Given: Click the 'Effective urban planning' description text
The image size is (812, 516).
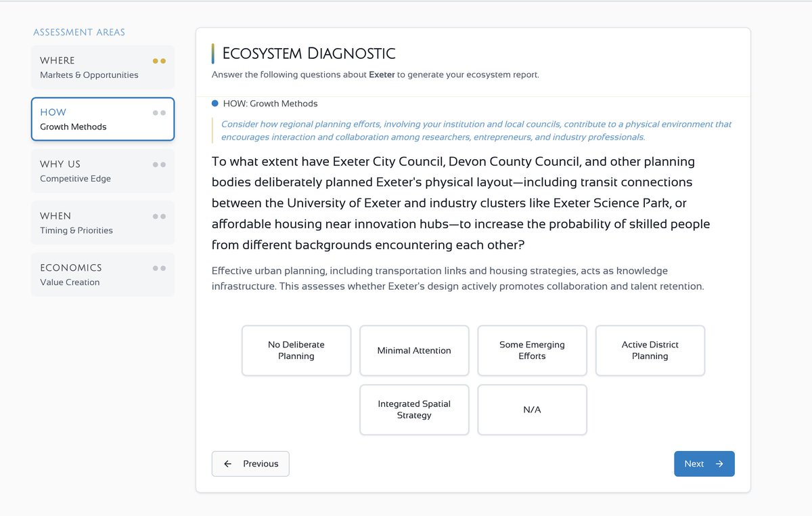Looking at the screenshot, I should pos(458,278).
